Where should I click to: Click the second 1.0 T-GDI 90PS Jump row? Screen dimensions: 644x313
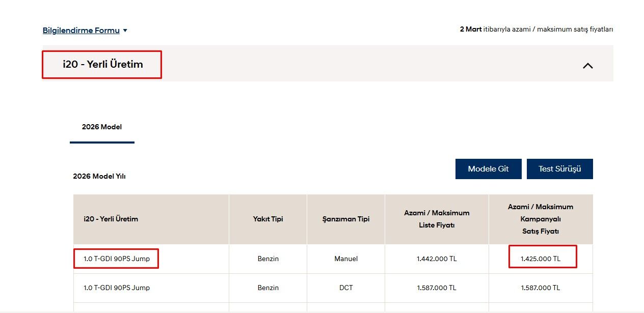coord(117,288)
